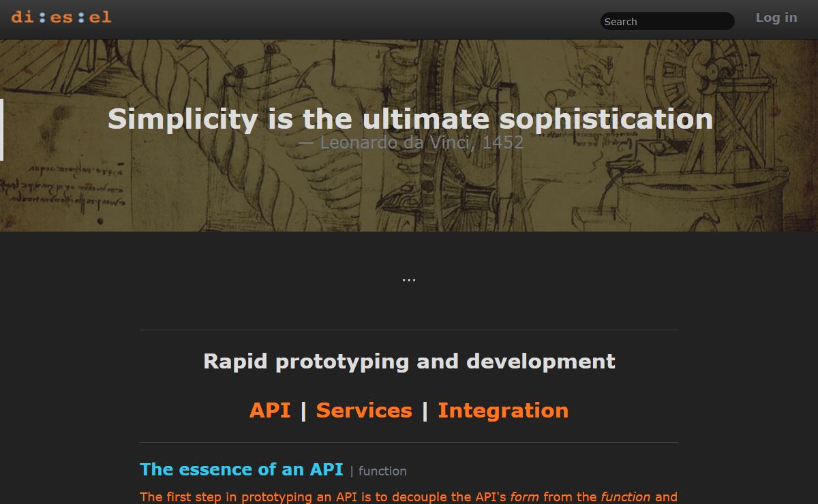Focus the Search input field
Viewport: 818px width, 504px height.
click(x=667, y=21)
